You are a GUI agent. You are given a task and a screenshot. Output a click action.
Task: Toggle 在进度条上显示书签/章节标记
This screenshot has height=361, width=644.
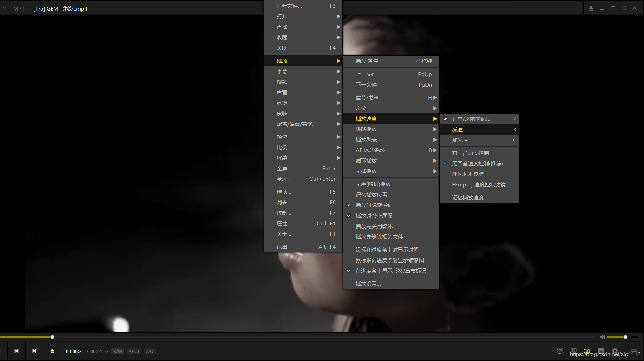click(x=391, y=271)
